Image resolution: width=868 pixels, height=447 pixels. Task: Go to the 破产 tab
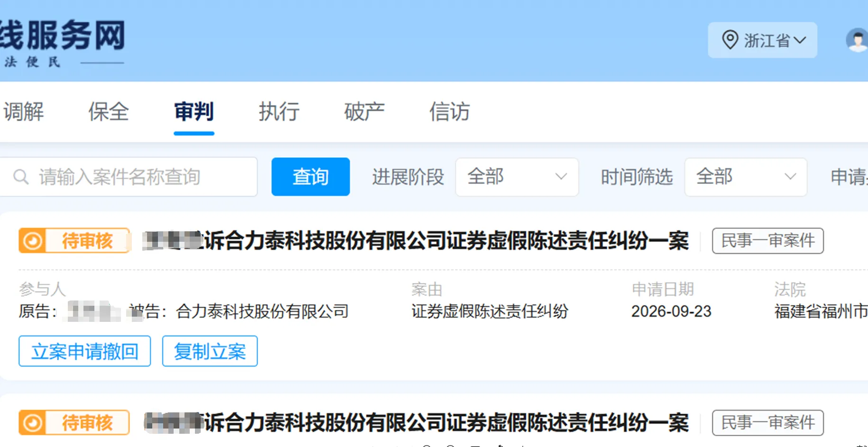(x=364, y=112)
